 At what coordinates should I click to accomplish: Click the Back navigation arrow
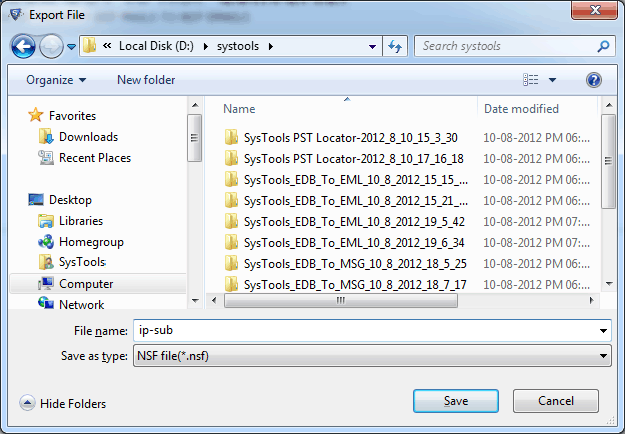click(23, 46)
